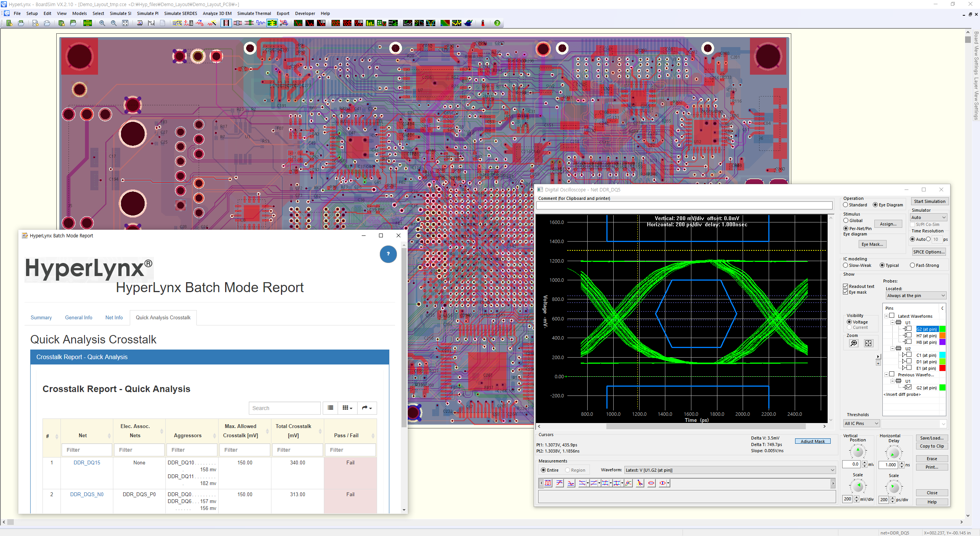Open the DDR_DQ15 net link
The image size is (980, 536).
tap(87, 462)
